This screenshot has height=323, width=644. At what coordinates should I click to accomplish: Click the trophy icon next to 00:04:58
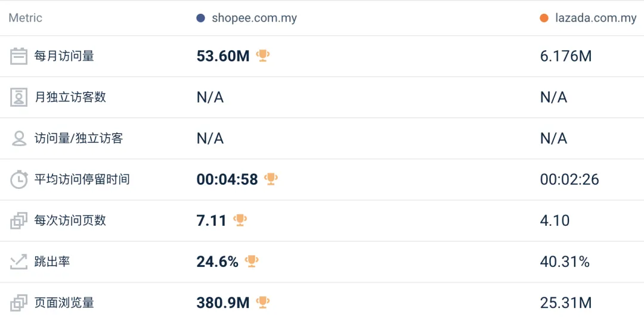coord(271,179)
